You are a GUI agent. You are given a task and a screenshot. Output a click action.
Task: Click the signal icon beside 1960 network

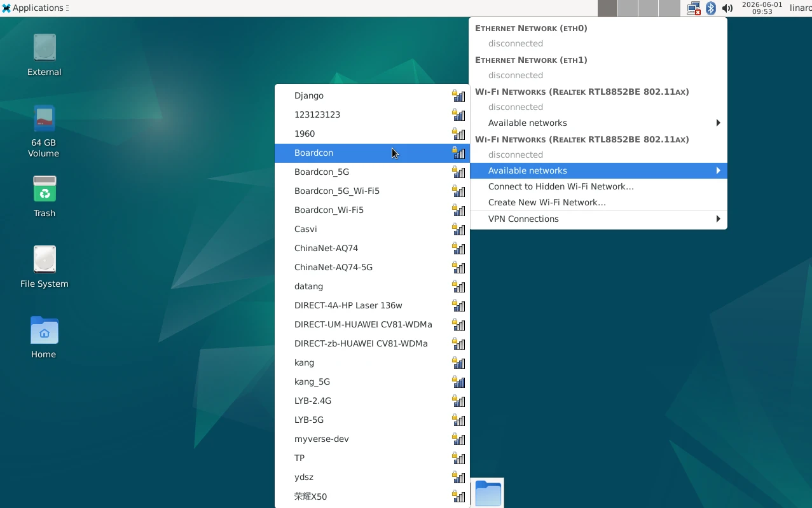tap(458, 134)
